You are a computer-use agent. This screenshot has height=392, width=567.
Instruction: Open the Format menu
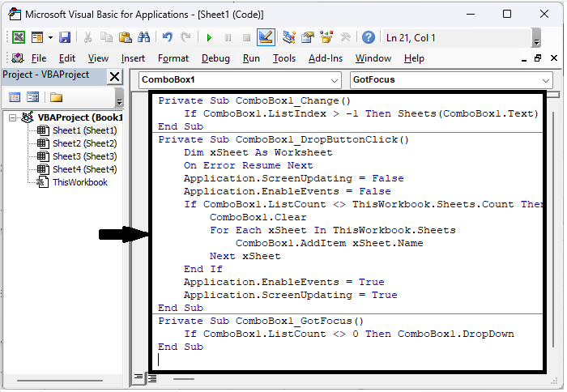pos(173,58)
